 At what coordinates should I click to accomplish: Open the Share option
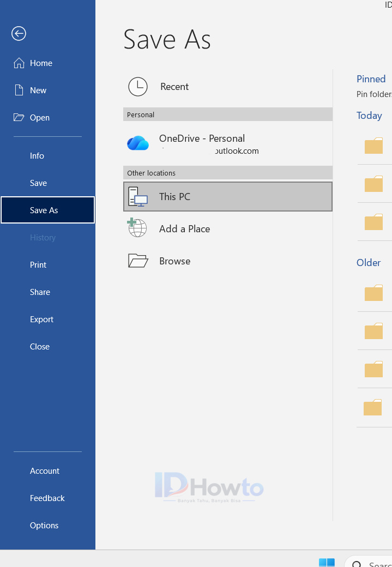[40, 292]
